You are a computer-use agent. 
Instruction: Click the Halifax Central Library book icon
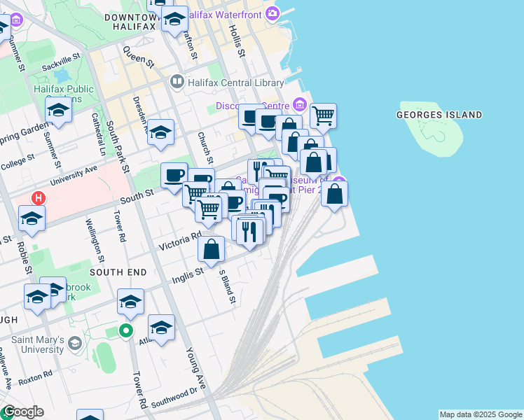pyautogui.click(x=177, y=82)
